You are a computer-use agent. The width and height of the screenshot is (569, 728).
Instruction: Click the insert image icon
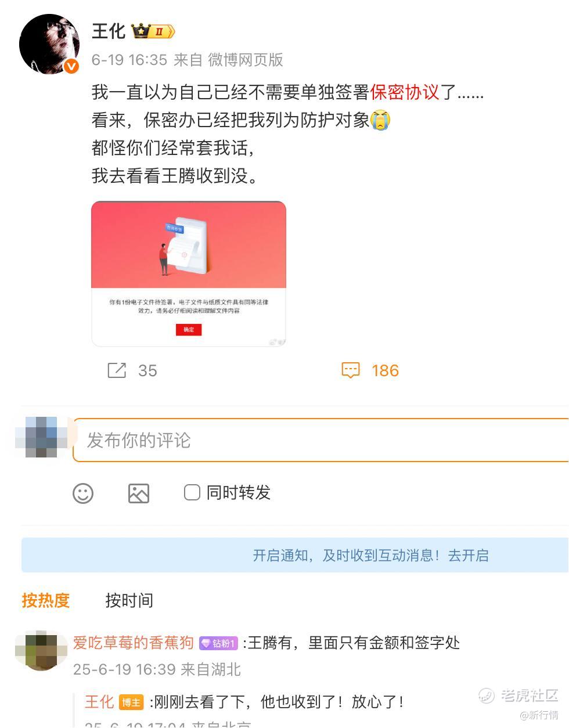139,493
